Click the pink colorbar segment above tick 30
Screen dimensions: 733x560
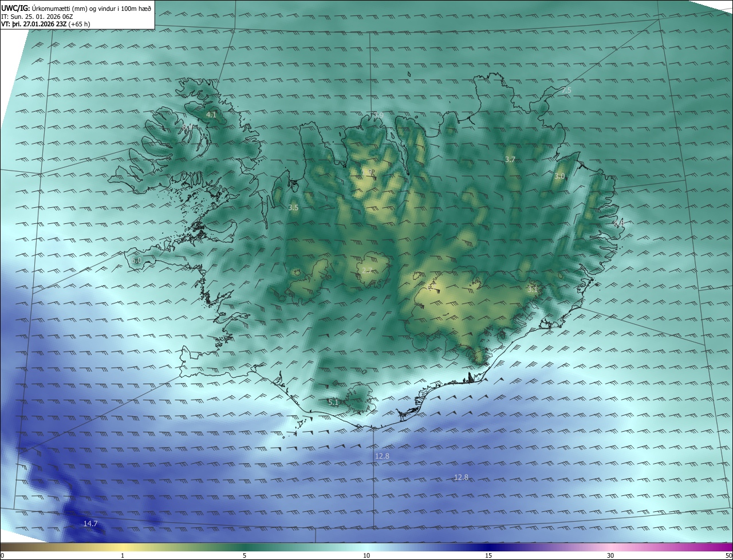click(x=610, y=547)
